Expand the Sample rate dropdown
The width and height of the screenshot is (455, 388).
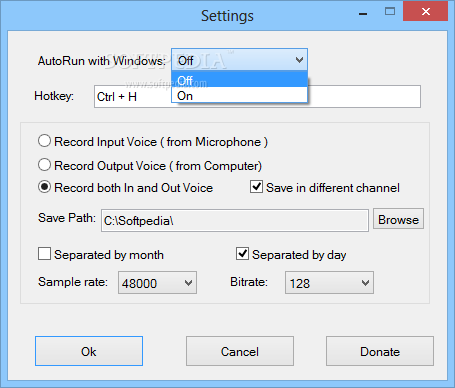click(x=157, y=283)
